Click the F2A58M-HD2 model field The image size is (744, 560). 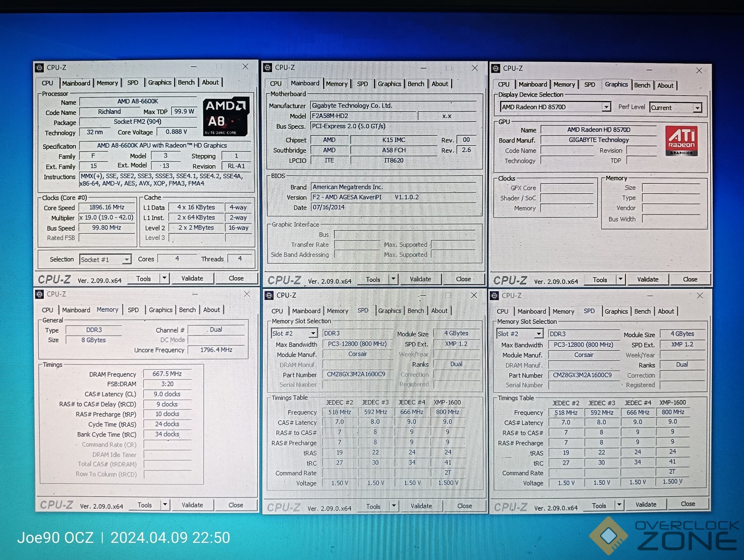click(363, 116)
